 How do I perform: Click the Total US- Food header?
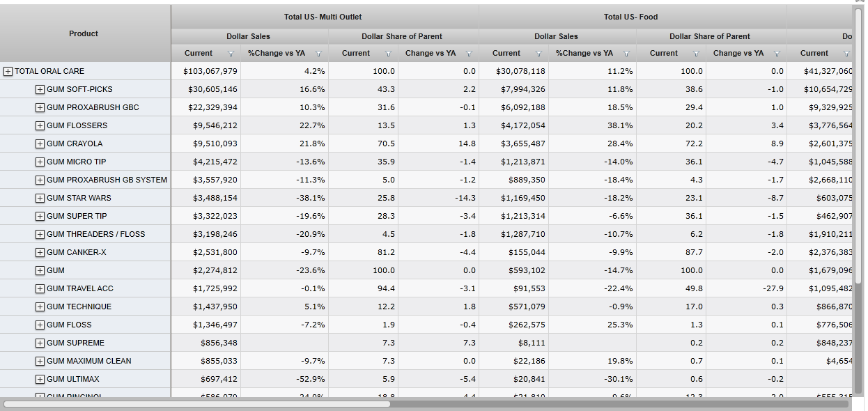tap(630, 17)
